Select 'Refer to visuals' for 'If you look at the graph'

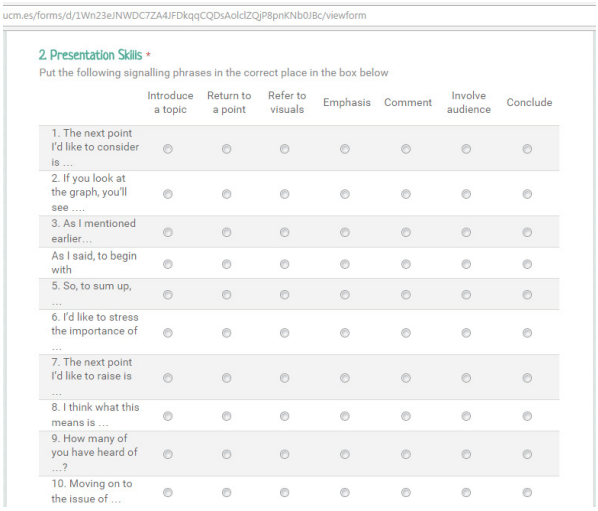pyautogui.click(x=285, y=194)
